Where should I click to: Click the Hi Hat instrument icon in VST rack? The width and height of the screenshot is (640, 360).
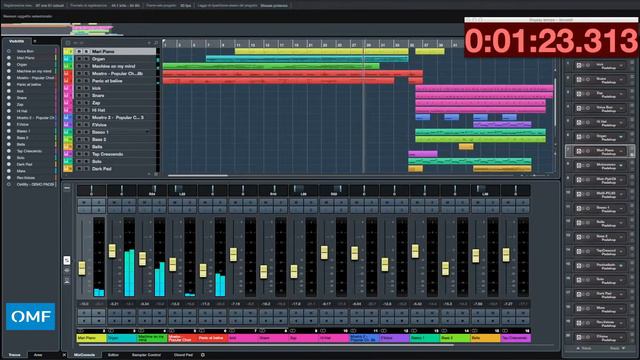pyautogui.click(x=579, y=123)
